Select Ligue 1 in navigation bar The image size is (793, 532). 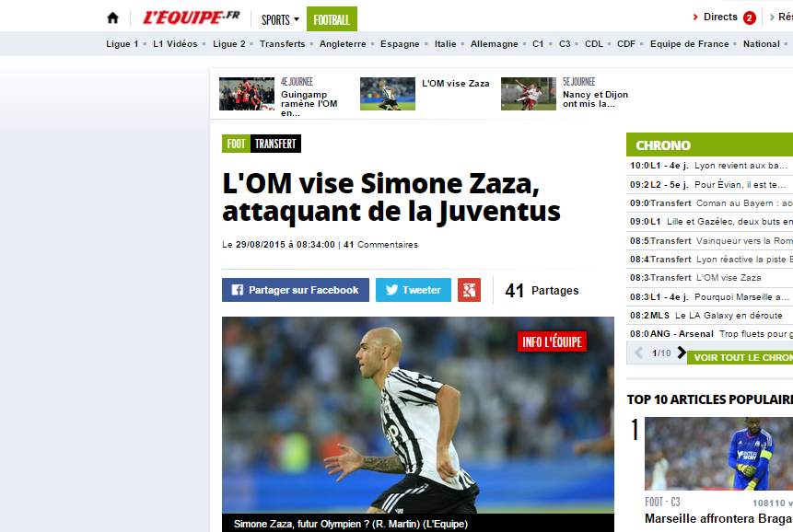click(x=122, y=44)
